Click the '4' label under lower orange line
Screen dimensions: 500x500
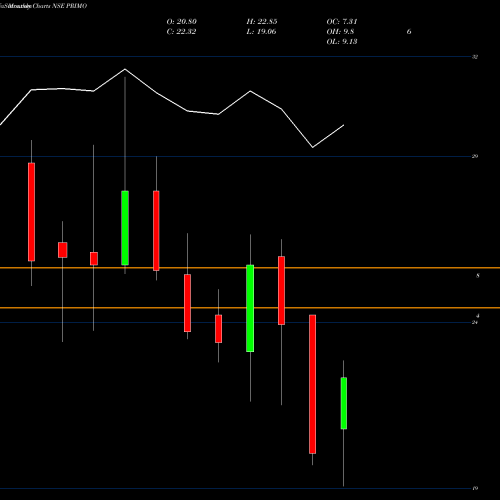tap(478, 315)
